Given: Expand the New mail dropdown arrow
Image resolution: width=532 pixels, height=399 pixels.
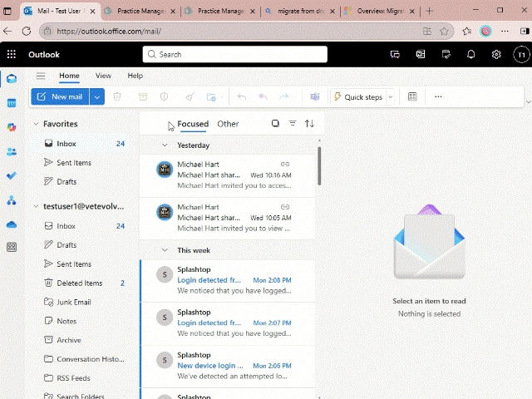Looking at the screenshot, I should pos(98,96).
